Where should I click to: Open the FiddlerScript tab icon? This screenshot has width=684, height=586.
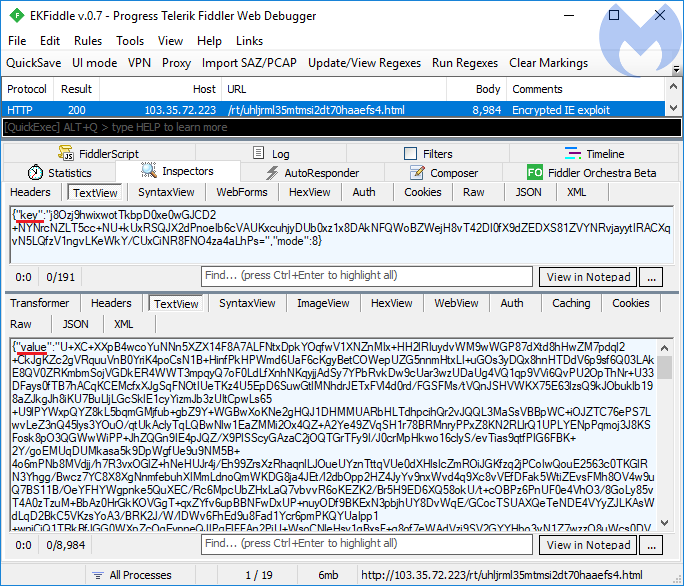[67, 154]
